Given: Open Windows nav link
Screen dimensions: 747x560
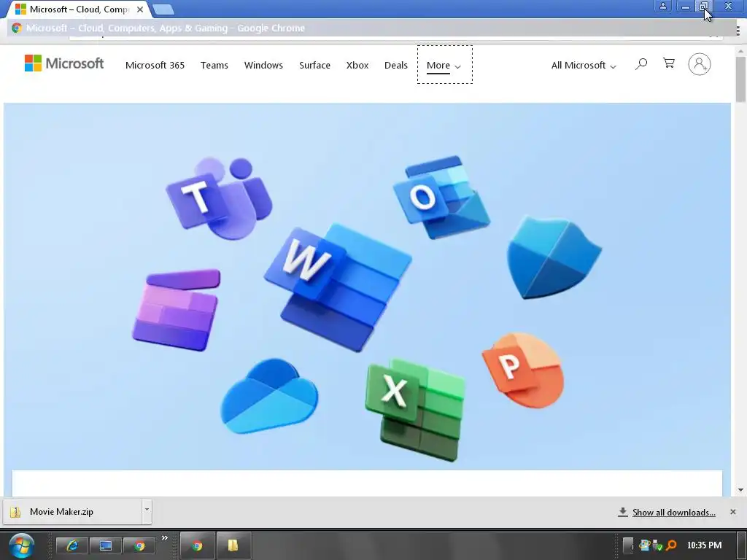Looking at the screenshot, I should click(x=263, y=65).
